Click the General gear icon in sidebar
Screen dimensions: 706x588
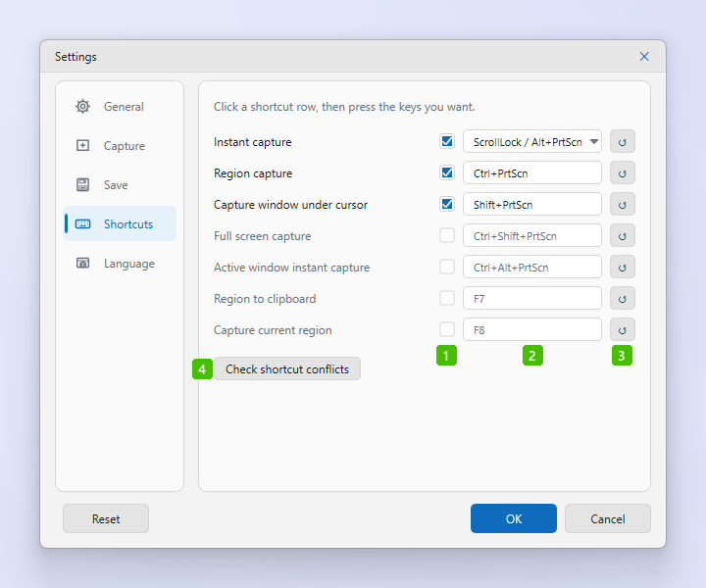click(82, 107)
